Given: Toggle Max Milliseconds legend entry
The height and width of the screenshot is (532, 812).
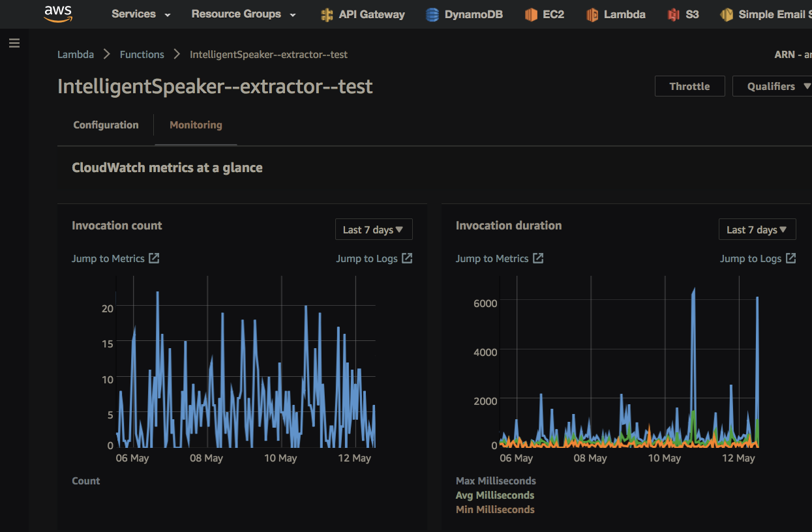Looking at the screenshot, I should coord(496,481).
